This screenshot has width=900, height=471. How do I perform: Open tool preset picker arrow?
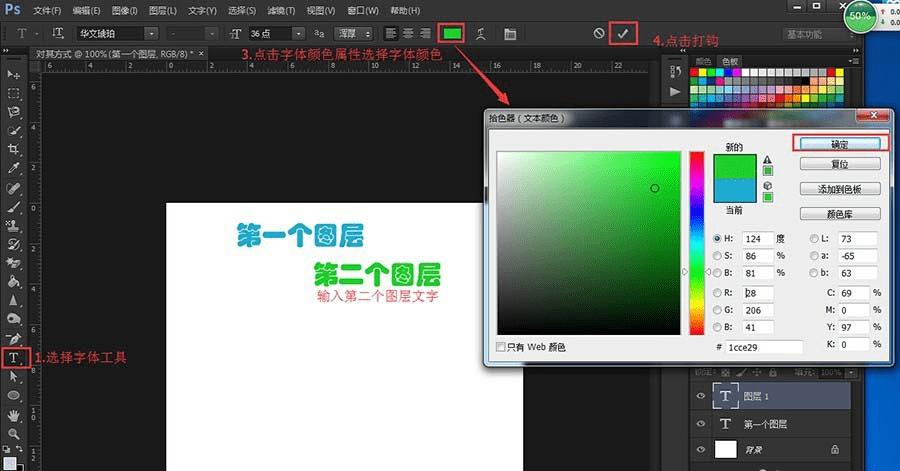(x=37, y=34)
